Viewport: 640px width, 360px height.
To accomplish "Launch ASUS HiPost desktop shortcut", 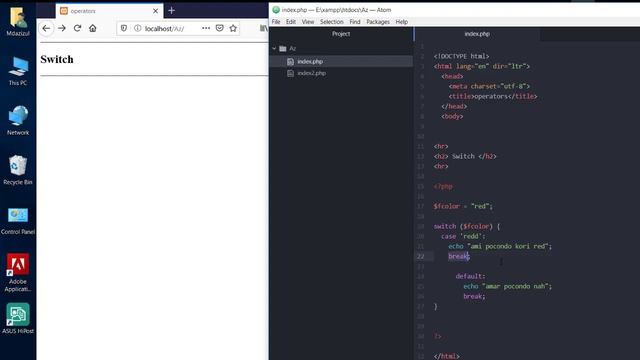I will pyautogui.click(x=18, y=319).
